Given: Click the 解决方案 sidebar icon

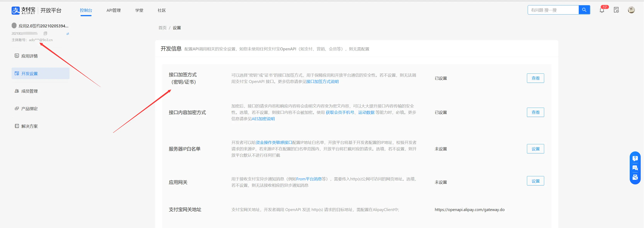Looking at the screenshot, I should [x=17, y=126].
